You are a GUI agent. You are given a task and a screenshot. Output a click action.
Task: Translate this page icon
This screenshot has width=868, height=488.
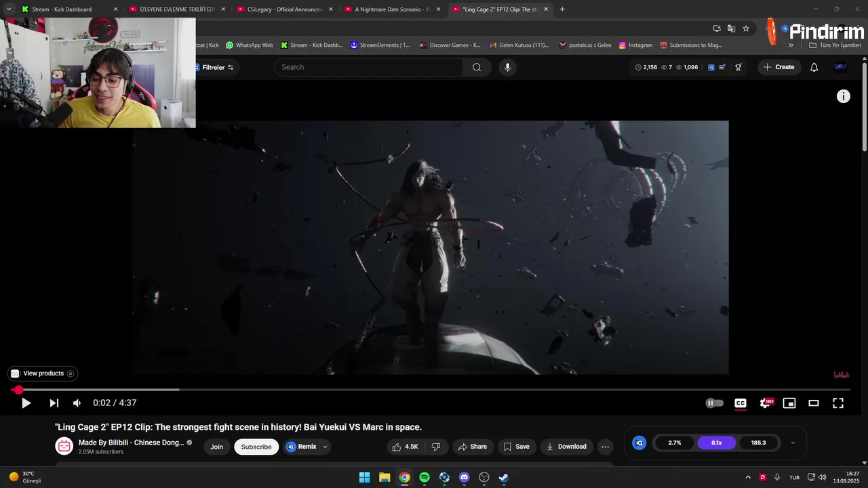tap(731, 28)
